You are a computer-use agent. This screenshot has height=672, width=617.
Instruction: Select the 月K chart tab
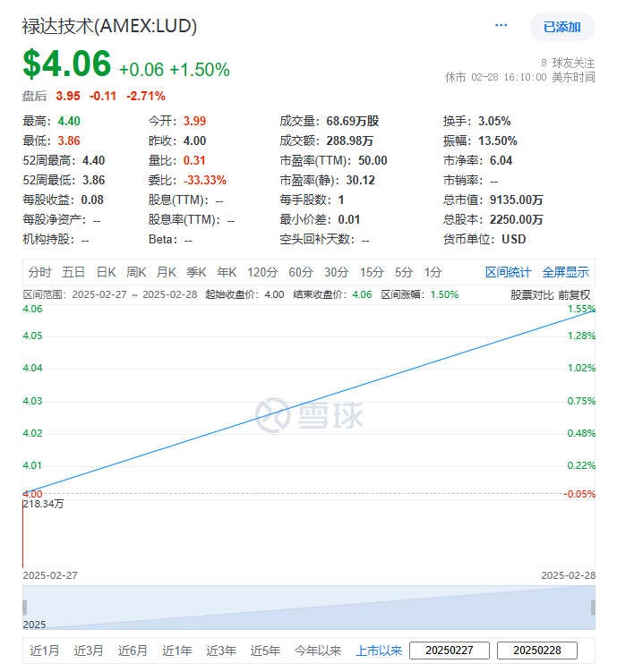tap(166, 272)
